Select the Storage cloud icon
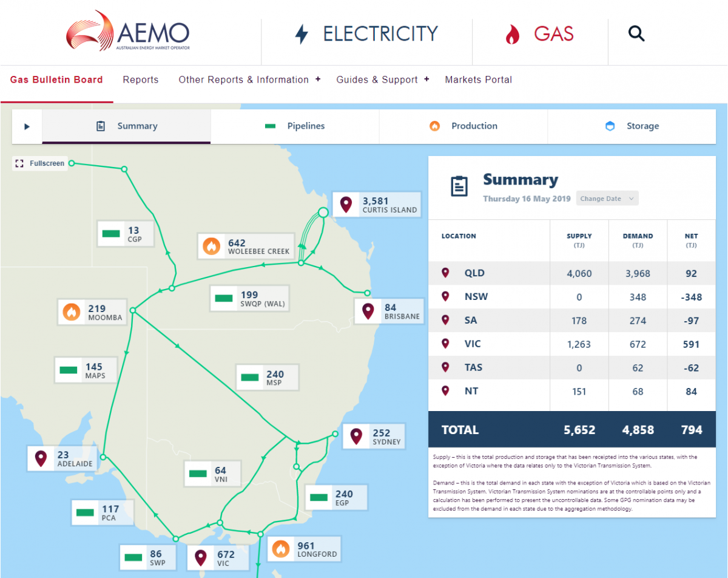728x578 pixels. point(610,126)
